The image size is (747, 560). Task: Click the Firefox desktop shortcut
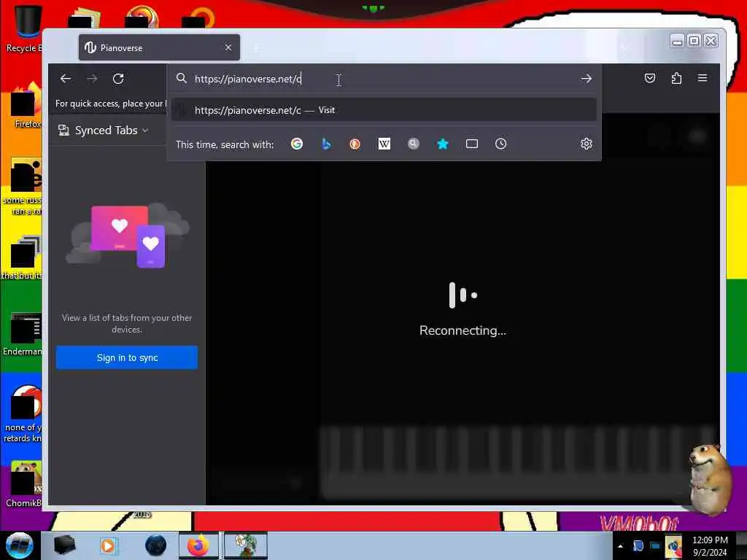(x=27, y=106)
